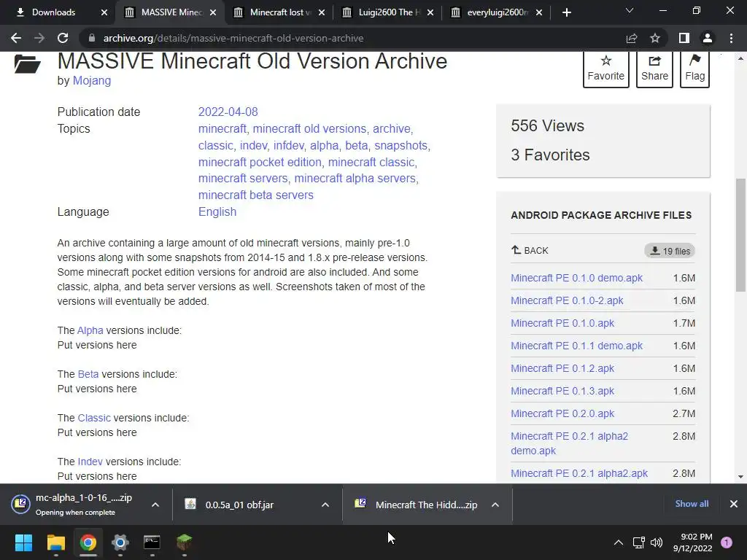Download Minecraft PE 0.2.1 alpha2 demo.apk

(x=569, y=443)
